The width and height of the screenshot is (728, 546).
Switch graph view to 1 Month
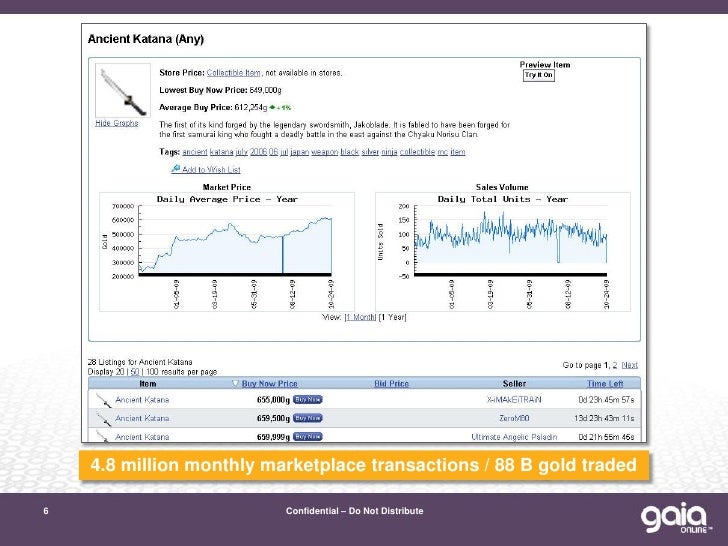pyautogui.click(x=360, y=317)
